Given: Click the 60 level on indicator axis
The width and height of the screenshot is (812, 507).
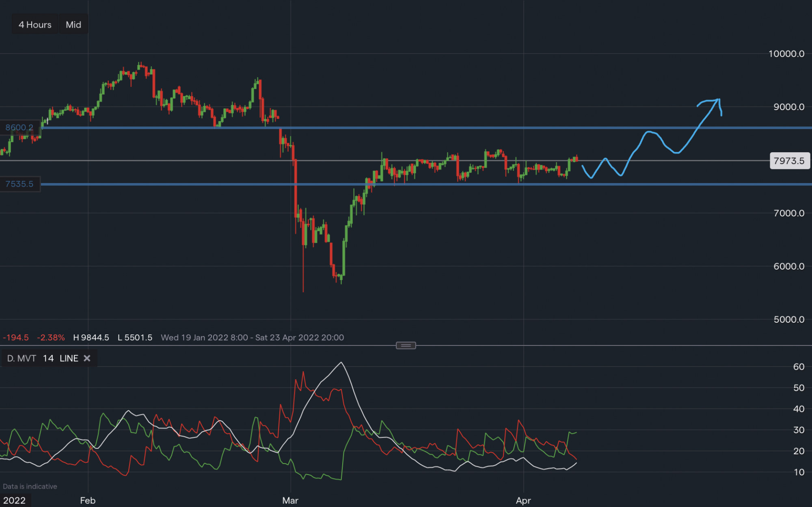Looking at the screenshot, I should 799,367.
